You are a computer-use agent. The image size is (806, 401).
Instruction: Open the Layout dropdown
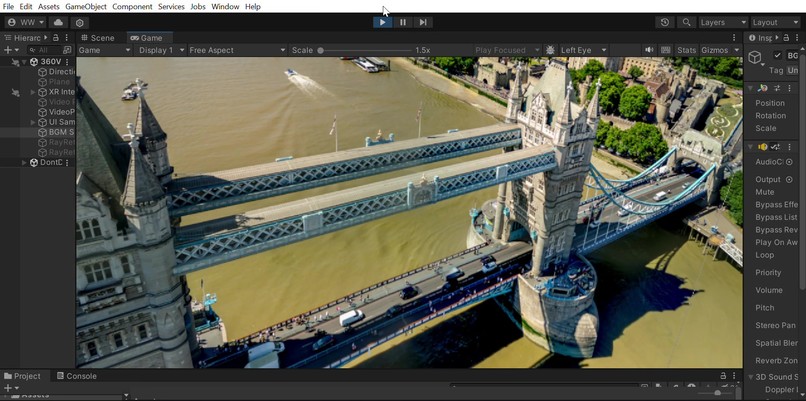point(775,22)
